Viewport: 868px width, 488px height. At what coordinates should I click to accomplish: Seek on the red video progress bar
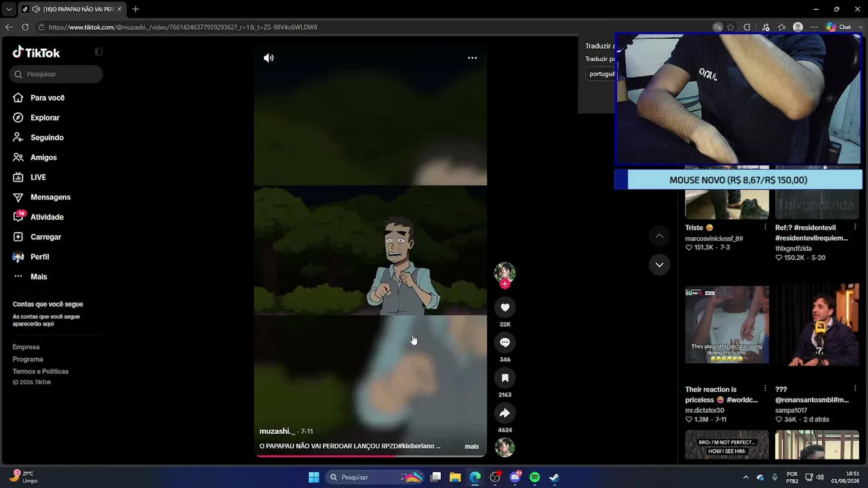coord(370,455)
